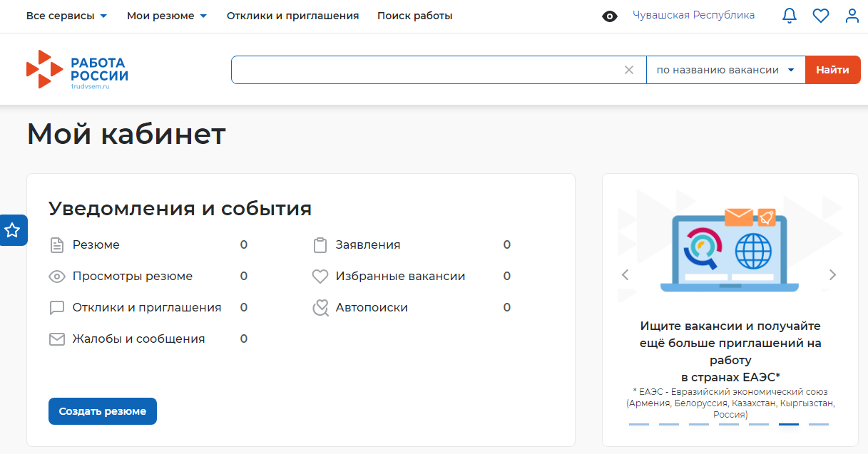
Task: Clear search field with the X icon
Action: pos(629,70)
